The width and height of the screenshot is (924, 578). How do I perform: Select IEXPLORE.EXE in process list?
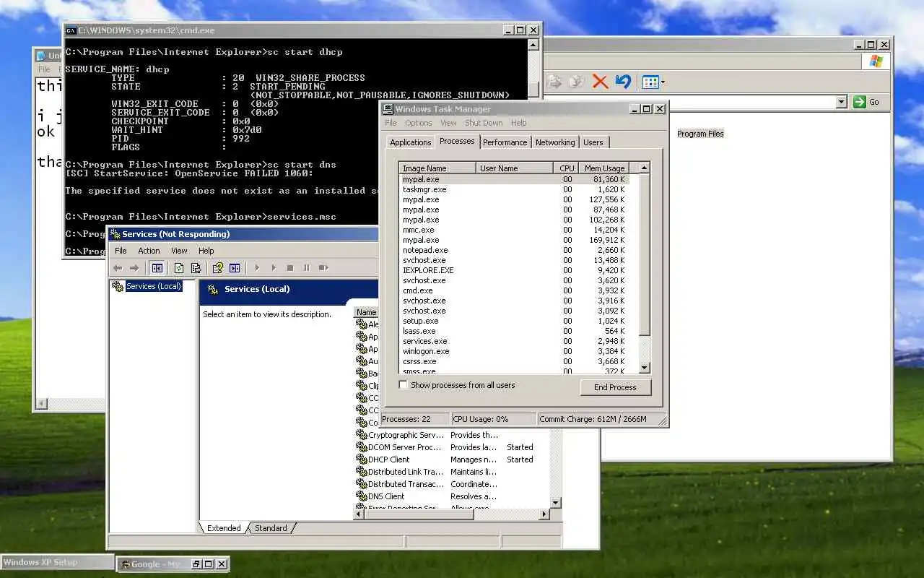pos(514,270)
